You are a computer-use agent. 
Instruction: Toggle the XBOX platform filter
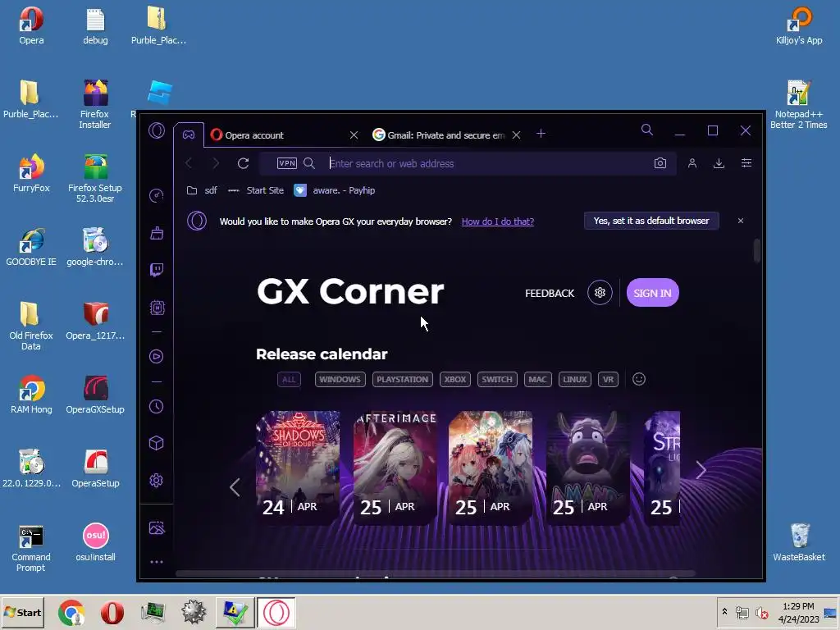point(455,379)
